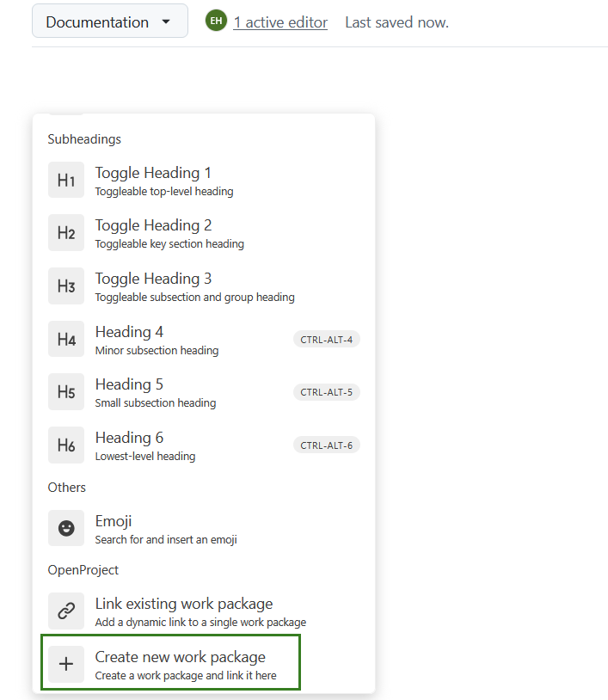608x700 pixels.
Task: Click the H6 heading icon
Action: click(x=66, y=445)
